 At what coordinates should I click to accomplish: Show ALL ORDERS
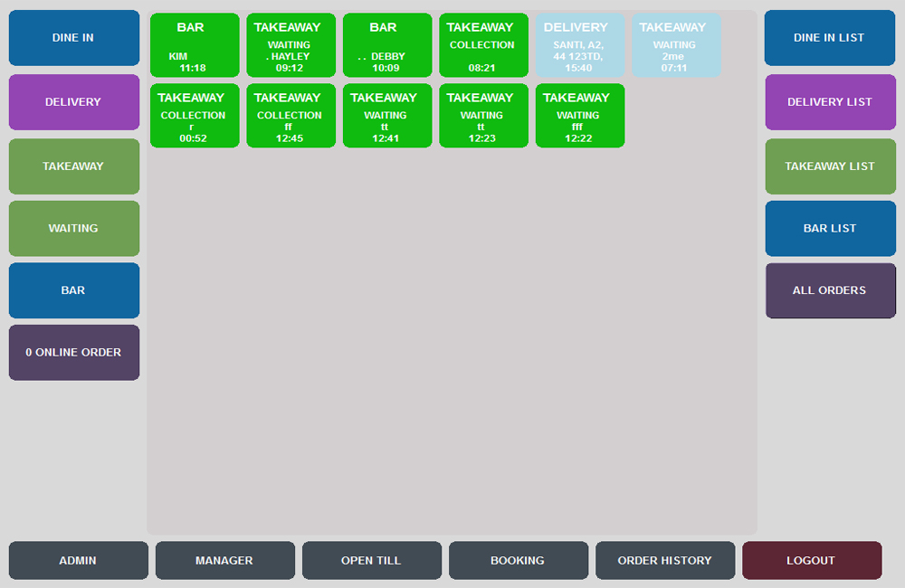[830, 290]
